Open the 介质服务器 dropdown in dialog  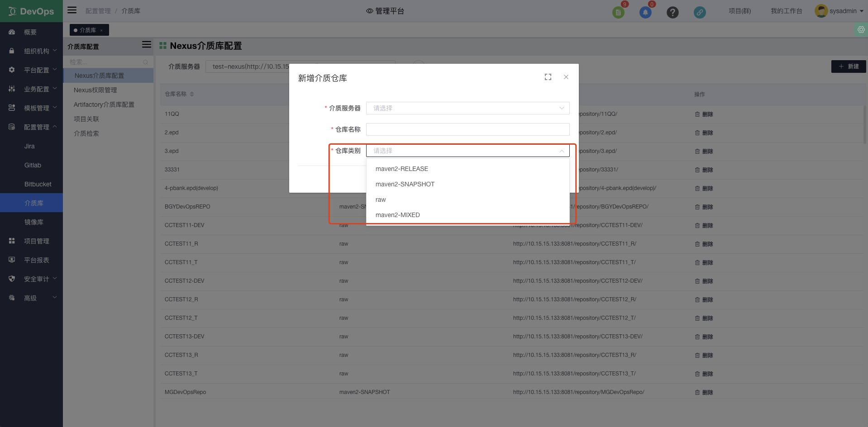[467, 108]
